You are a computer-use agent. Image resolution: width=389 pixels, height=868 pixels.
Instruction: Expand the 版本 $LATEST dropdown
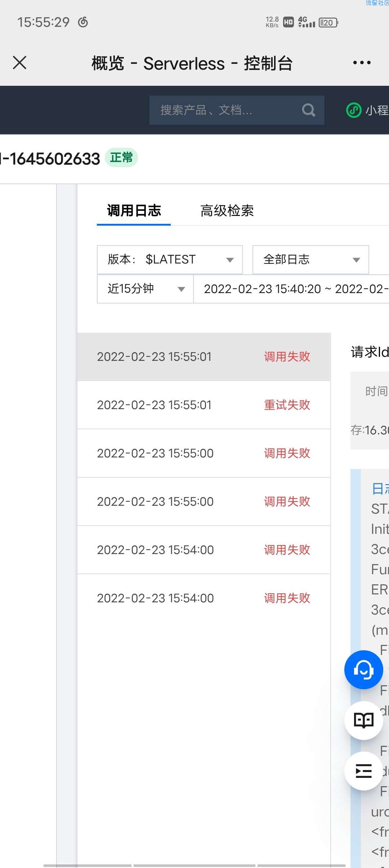[x=170, y=260]
